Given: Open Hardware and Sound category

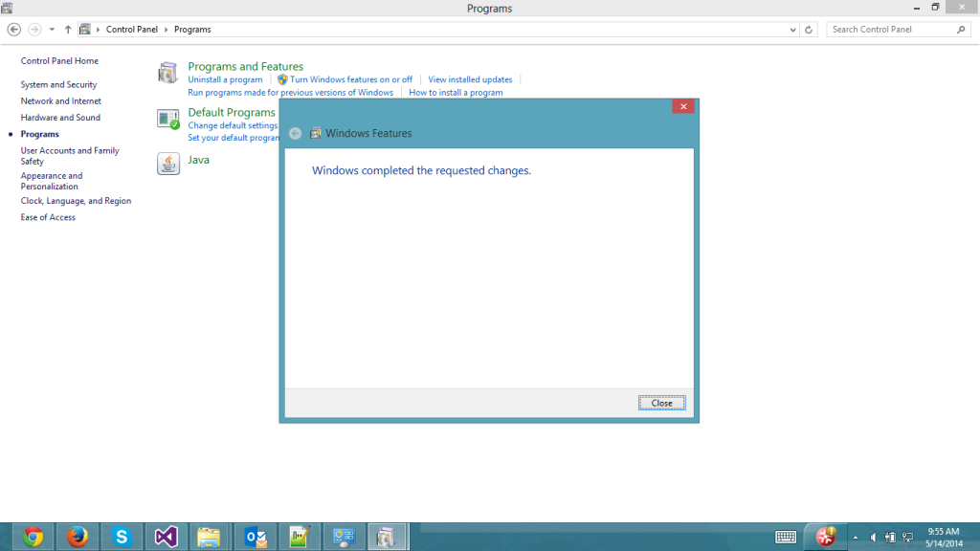Looking at the screenshot, I should point(60,118).
